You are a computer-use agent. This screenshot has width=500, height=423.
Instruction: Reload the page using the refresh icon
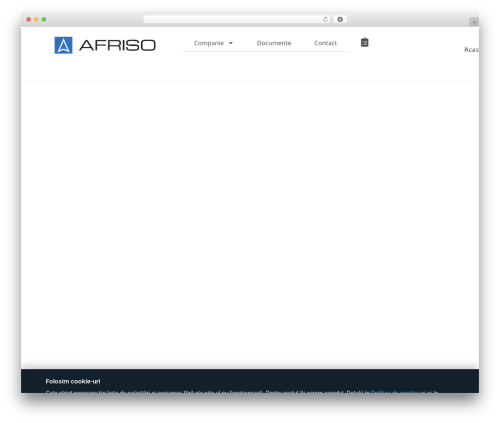[325, 19]
